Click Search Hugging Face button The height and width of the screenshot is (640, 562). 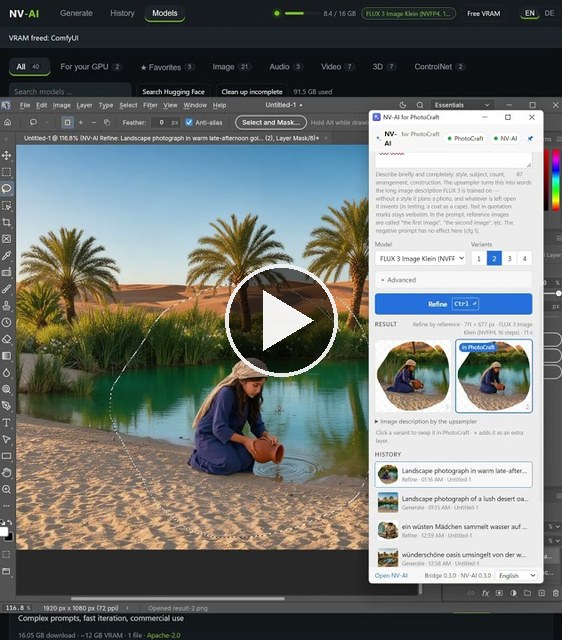click(173, 91)
